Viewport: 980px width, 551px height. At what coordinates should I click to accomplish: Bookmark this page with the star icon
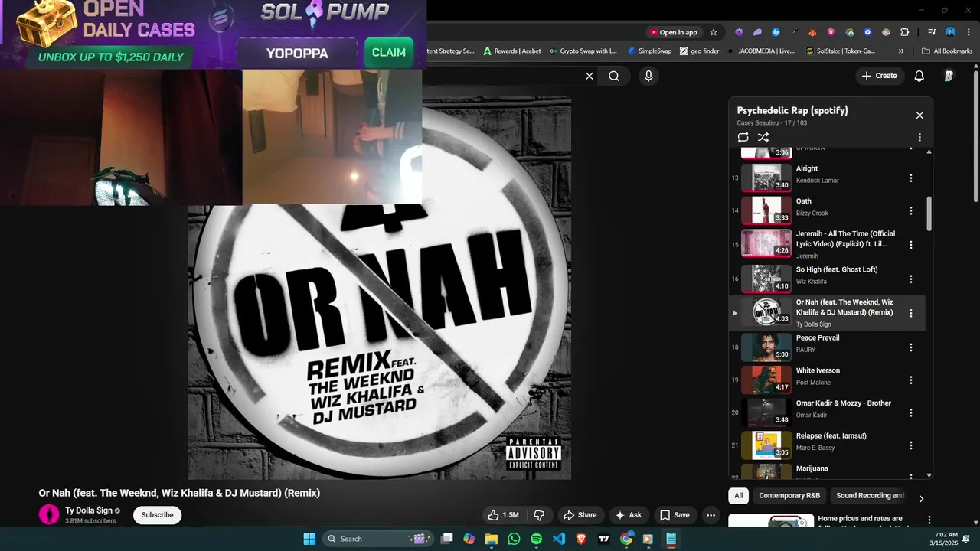[714, 32]
